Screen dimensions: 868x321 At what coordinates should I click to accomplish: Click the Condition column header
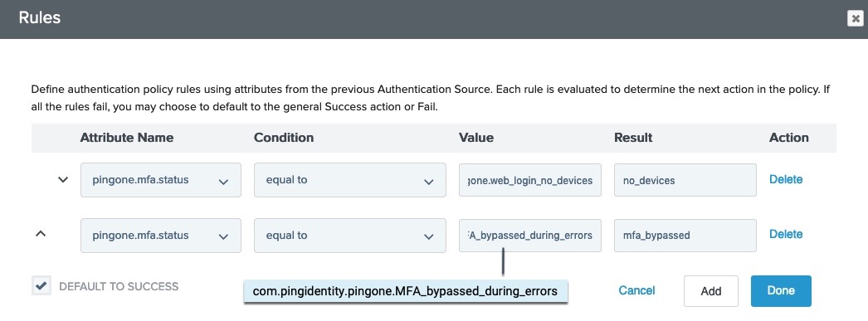pos(284,137)
